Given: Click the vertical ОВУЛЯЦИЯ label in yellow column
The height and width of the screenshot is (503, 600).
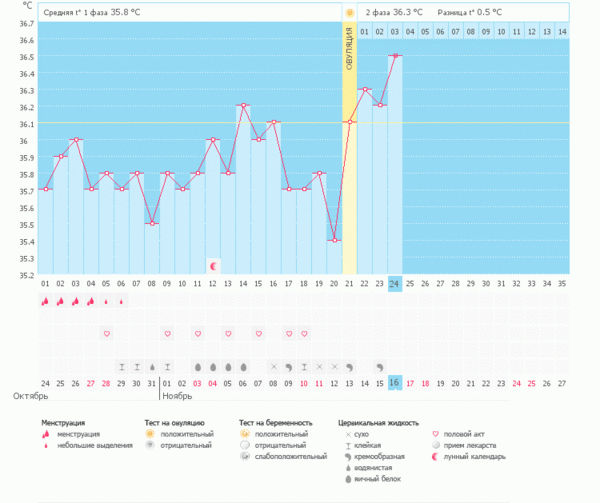Looking at the screenshot, I should 349,50.
